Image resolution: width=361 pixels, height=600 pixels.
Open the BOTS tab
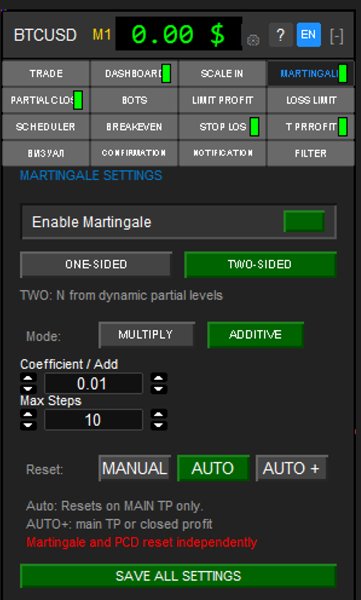[134, 100]
